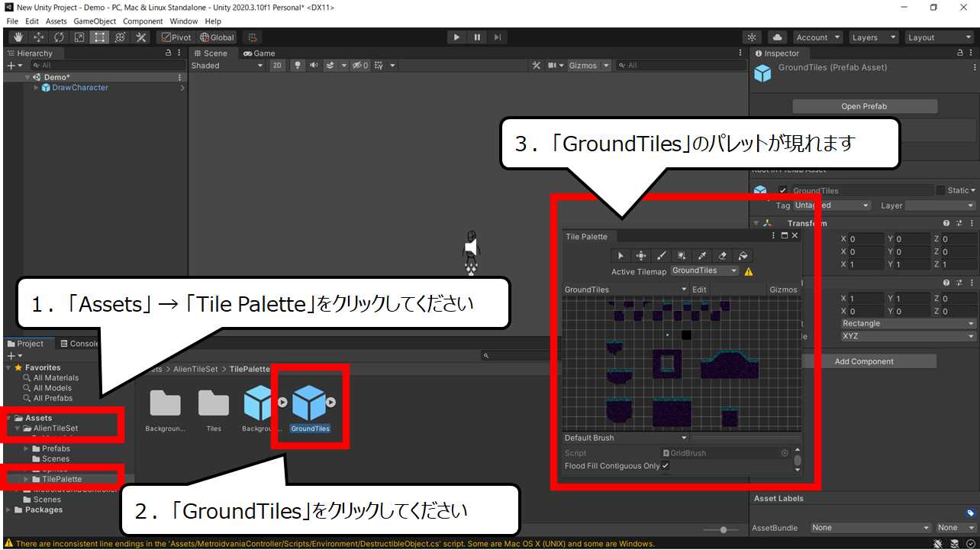Open the Window menu
Screen dimensions: 980x550
point(184,21)
